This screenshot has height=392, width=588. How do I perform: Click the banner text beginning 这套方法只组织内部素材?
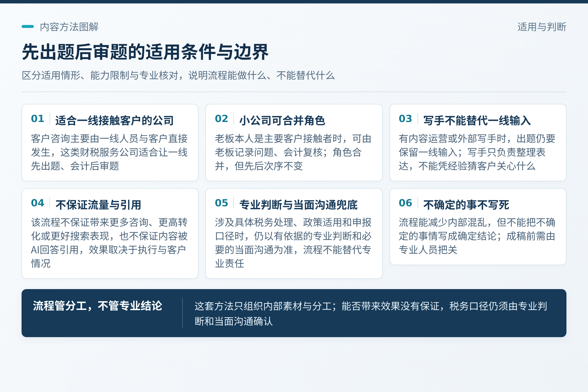point(371,314)
